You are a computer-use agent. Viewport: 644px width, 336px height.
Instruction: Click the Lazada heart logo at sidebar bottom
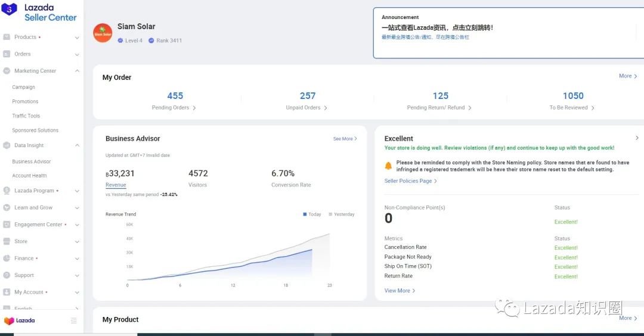[x=9, y=321]
